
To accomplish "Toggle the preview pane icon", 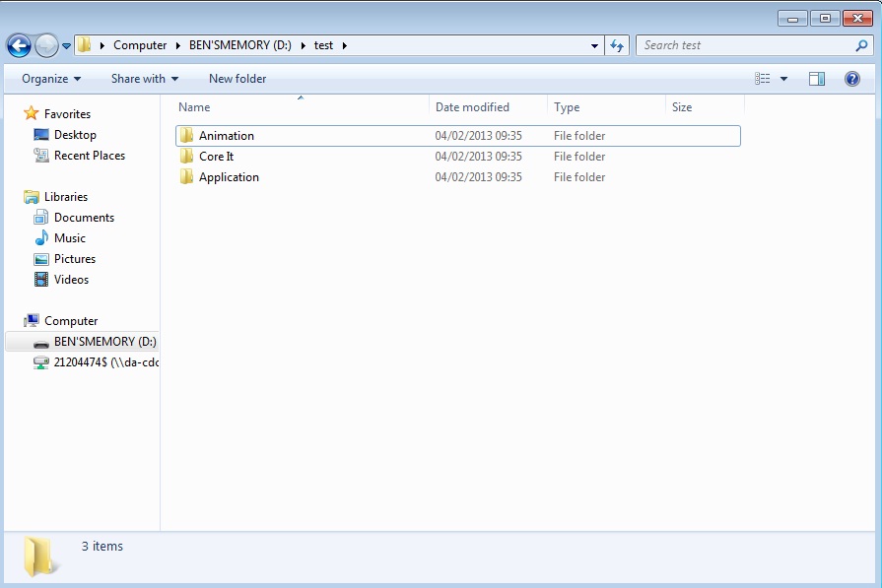I will pyautogui.click(x=816, y=78).
